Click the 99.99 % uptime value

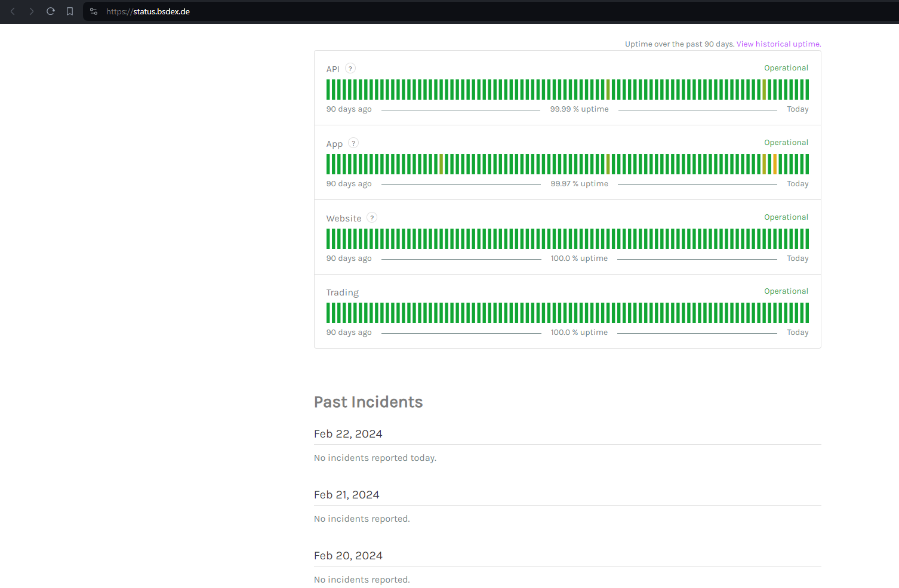point(579,109)
